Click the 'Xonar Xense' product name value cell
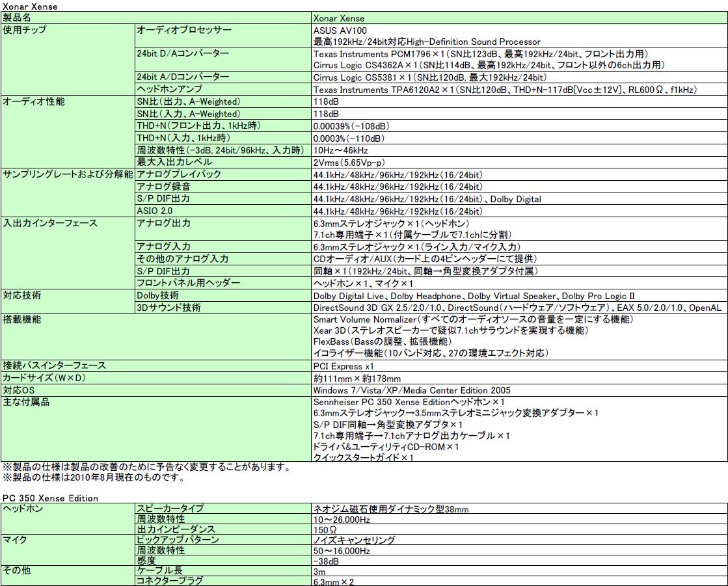The image size is (728, 586). 520,18
